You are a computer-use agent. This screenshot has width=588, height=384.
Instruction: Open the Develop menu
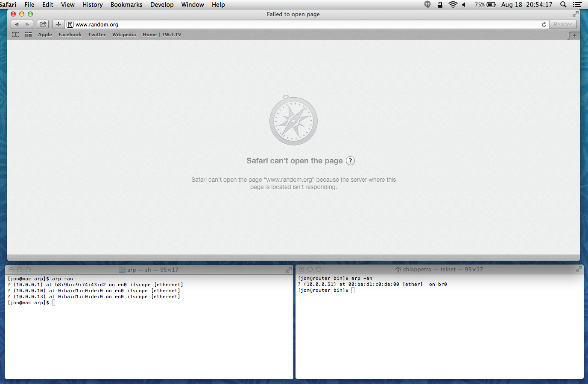pyautogui.click(x=162, y=5)
